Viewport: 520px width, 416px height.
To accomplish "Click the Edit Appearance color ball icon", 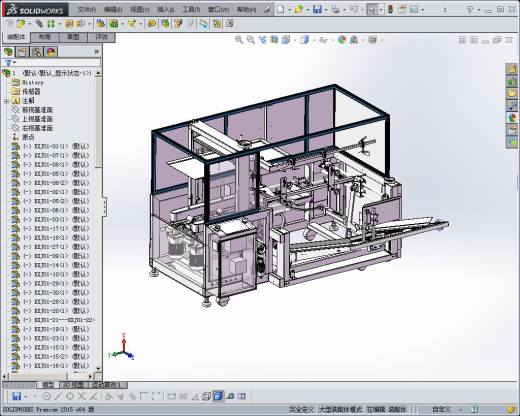I will (x=342, y=40).
